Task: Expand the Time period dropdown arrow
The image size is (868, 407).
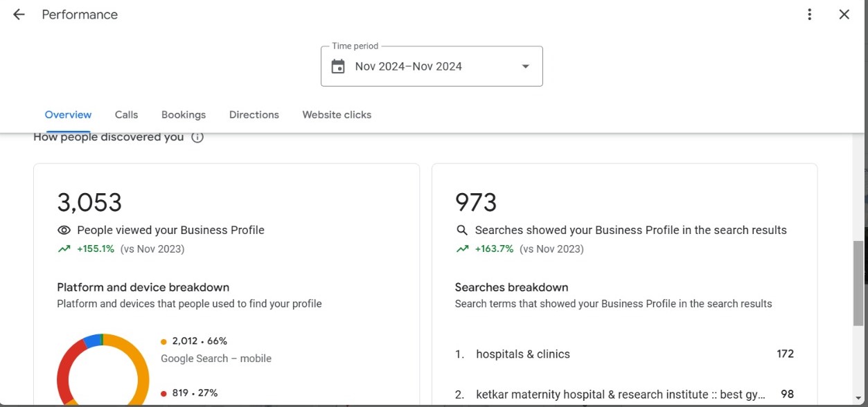Action: [x=526, y=66]
